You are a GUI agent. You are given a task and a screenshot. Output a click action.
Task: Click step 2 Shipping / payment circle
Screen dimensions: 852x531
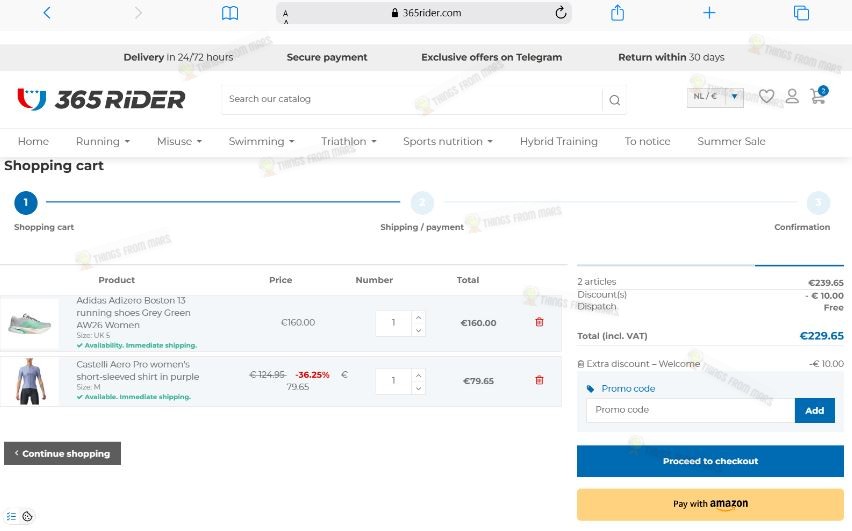[422, 202]
